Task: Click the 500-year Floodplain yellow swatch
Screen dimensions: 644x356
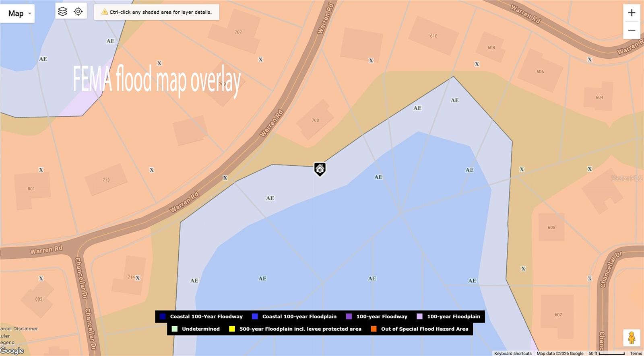Action: point(232,329)
